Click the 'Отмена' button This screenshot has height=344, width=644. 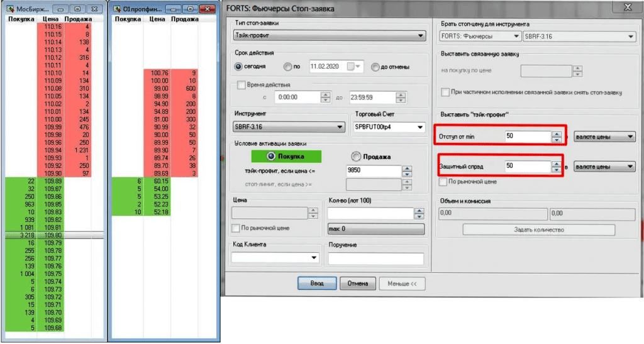click(x=358, y=284)
